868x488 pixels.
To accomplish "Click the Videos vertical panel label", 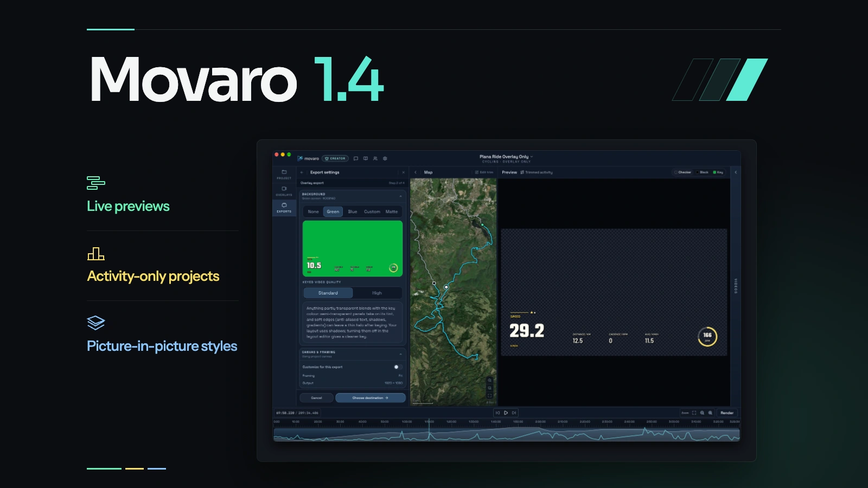I will coord(736,286).
